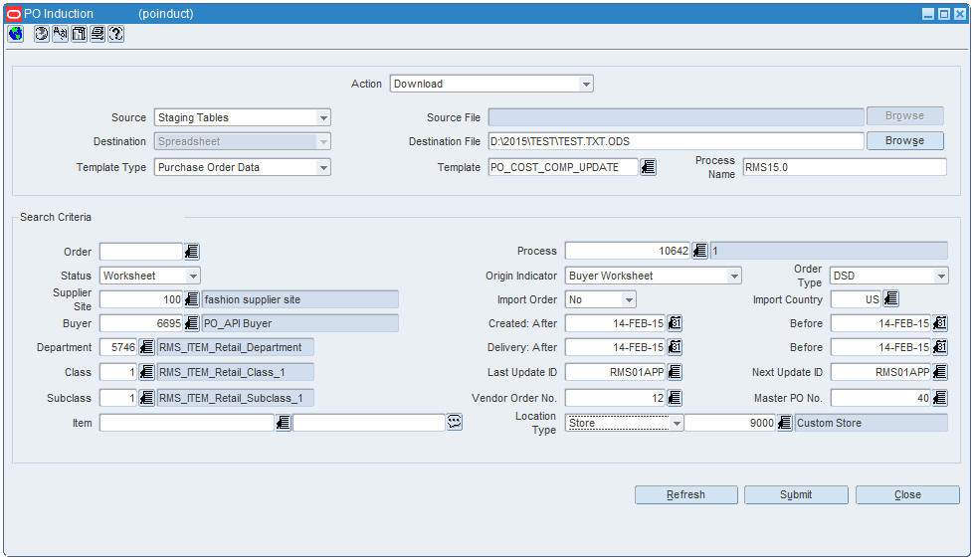Open the Item list of values icon
Viewport: 972px width, 560px height.
[284, 423]
